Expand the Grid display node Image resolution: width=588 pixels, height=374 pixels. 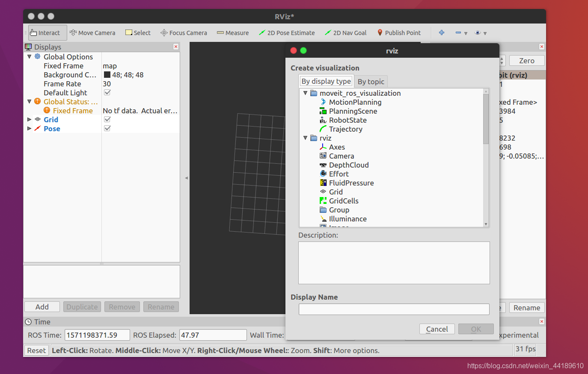(x=29, y=119)
